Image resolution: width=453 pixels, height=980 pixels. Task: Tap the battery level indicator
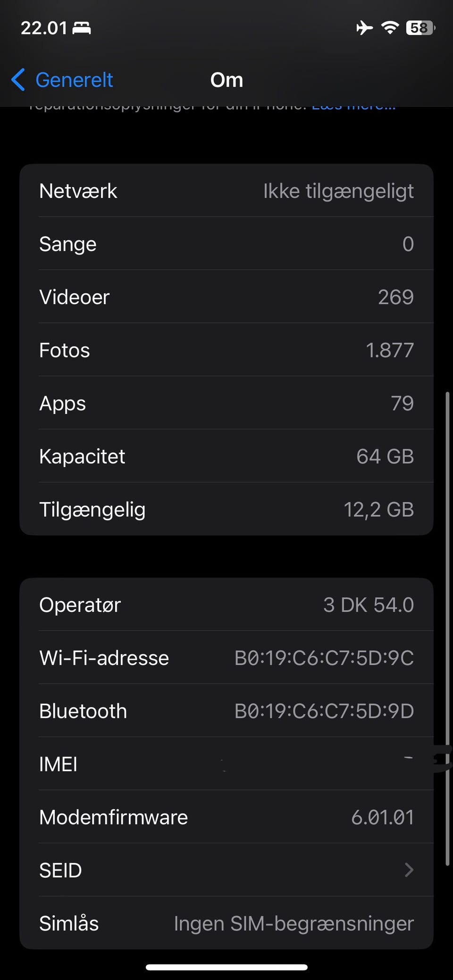point(420,28)
